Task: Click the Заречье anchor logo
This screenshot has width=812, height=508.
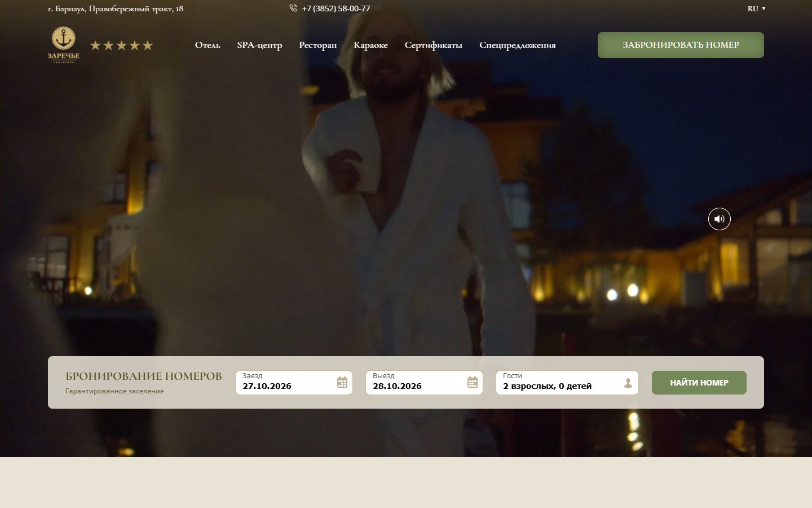Action: (x=63, y=45)
